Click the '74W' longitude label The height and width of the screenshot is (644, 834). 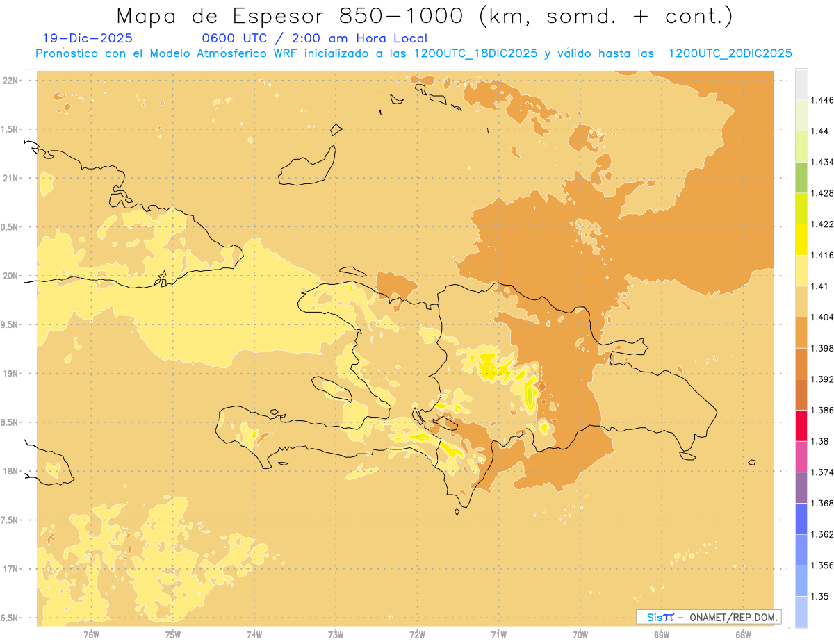pyautogui.click(x=254, y=635)
